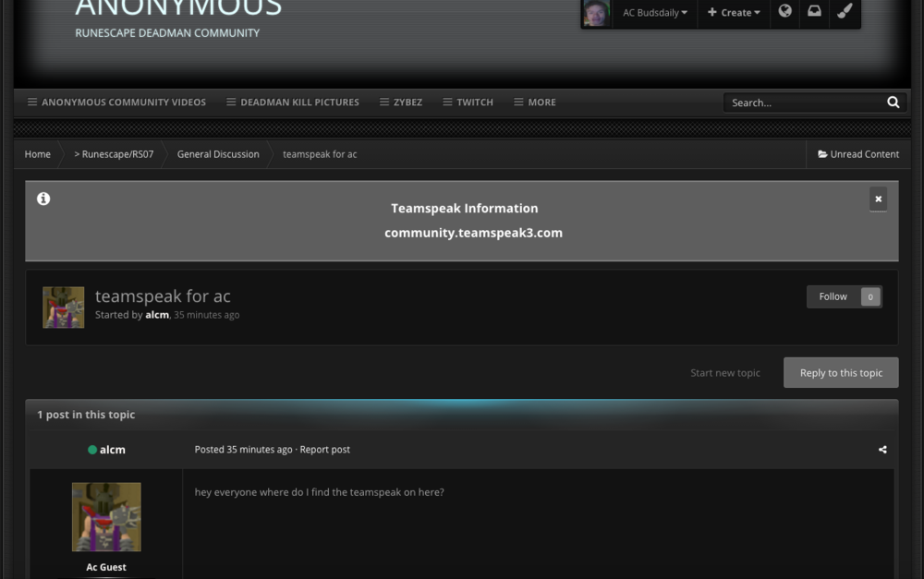Click the announcement info icon

[x=43, y=199]
